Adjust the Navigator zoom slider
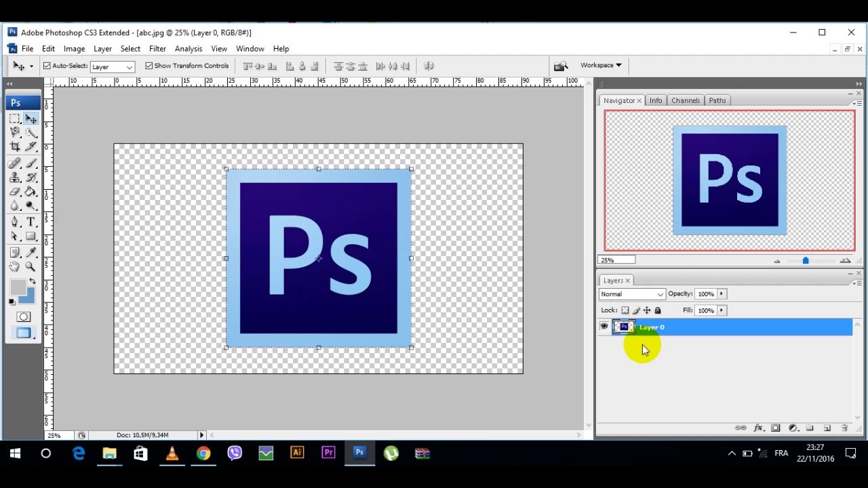Screen dimensions: 868x488 (806, 260)
